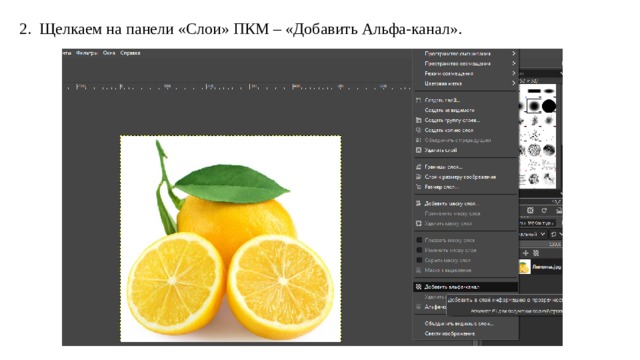Open the «Окно» menu in menu bar

pos(109,53)
